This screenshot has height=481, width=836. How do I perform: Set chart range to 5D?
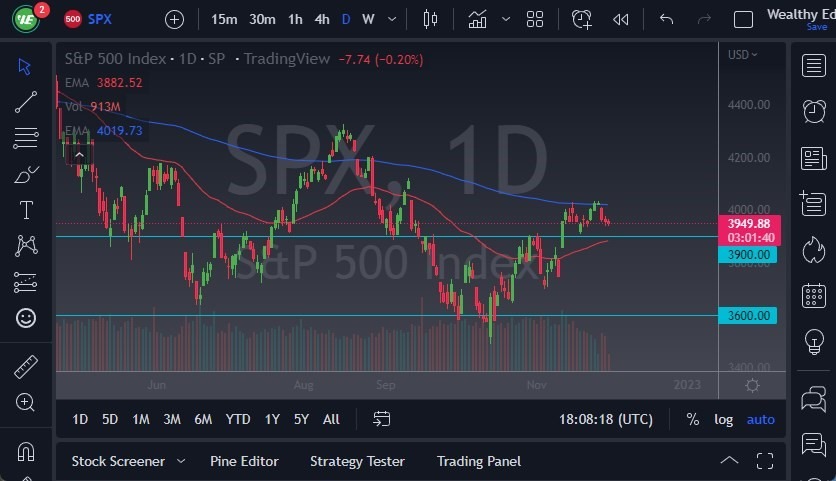tap(110, 419)
